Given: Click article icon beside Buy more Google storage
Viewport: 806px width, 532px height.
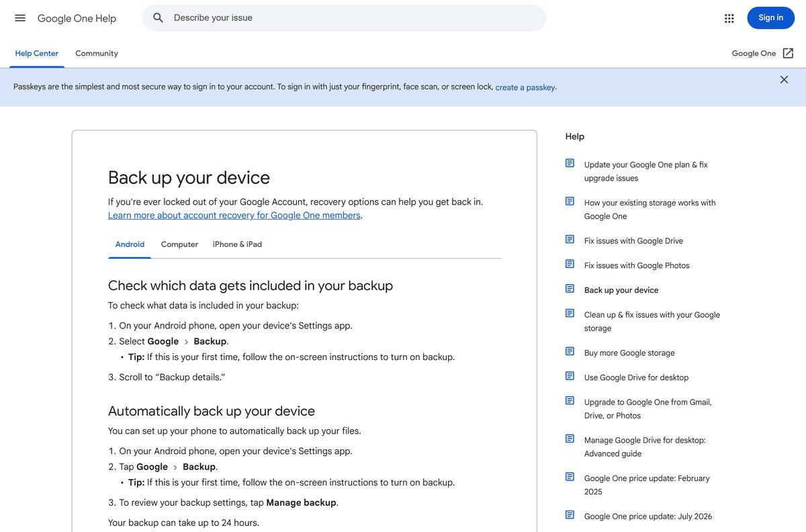Looking at the screenshot, I should point(570,352).
